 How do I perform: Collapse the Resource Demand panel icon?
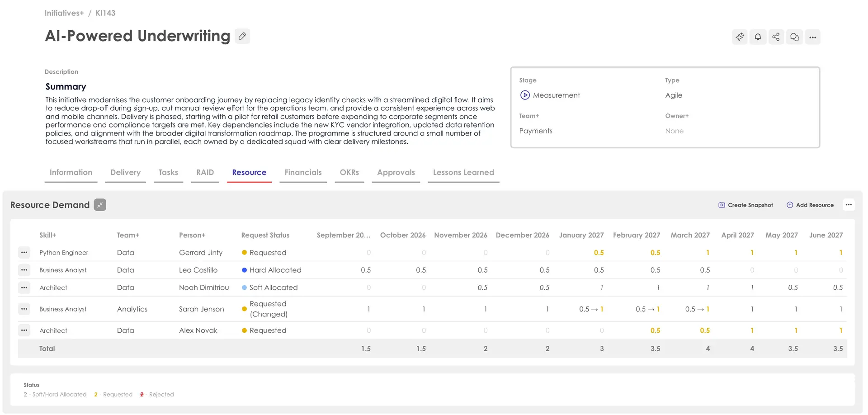pos(100,205)
